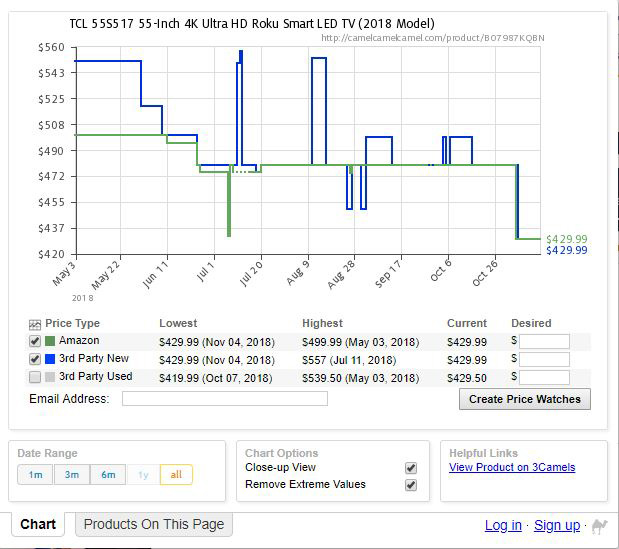This screenshot has height=549, width=619.
Task: Select the 1m date range
Action: click(35, 474)
